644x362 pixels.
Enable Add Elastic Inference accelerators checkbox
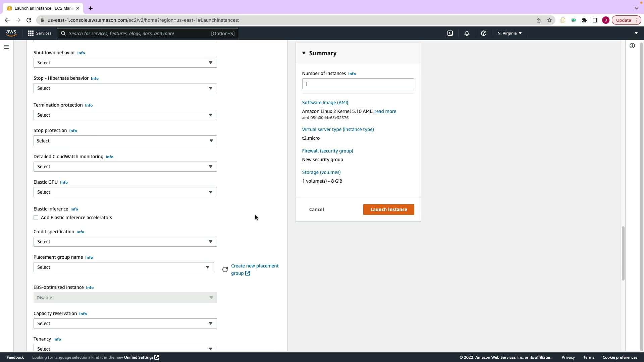[36, 218]
